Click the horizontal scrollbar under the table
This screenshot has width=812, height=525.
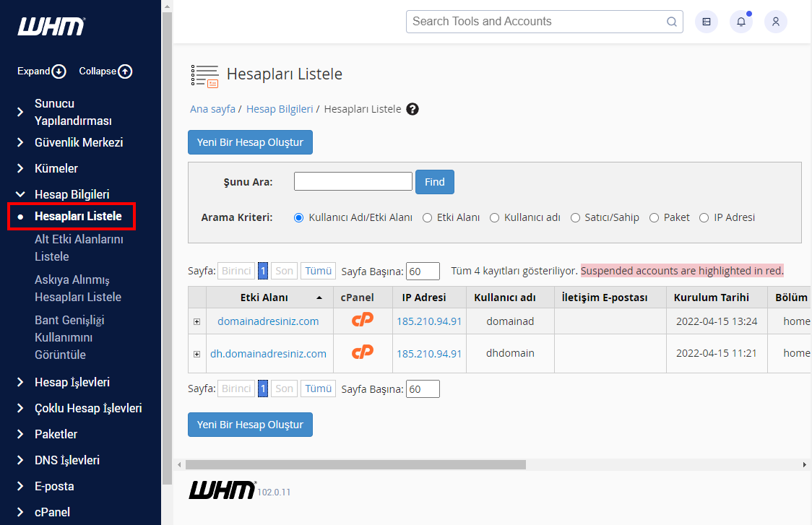click(x=355, y=465)
